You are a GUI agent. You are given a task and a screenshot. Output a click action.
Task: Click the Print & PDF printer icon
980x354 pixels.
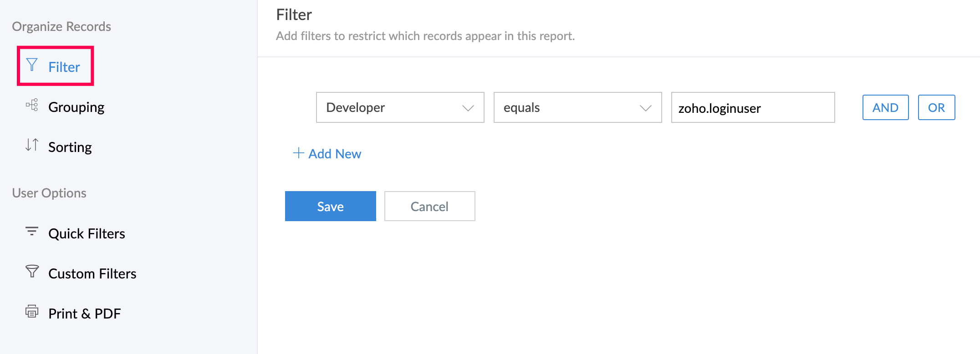tap(32, 312)
